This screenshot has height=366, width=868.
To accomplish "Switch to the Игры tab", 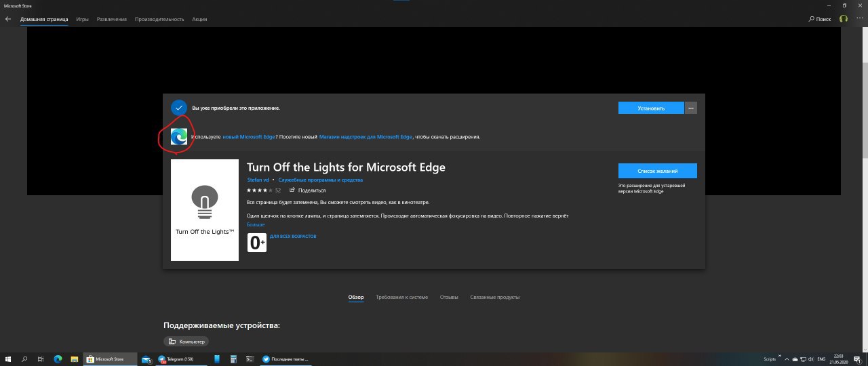I will [x=82, y=19].
